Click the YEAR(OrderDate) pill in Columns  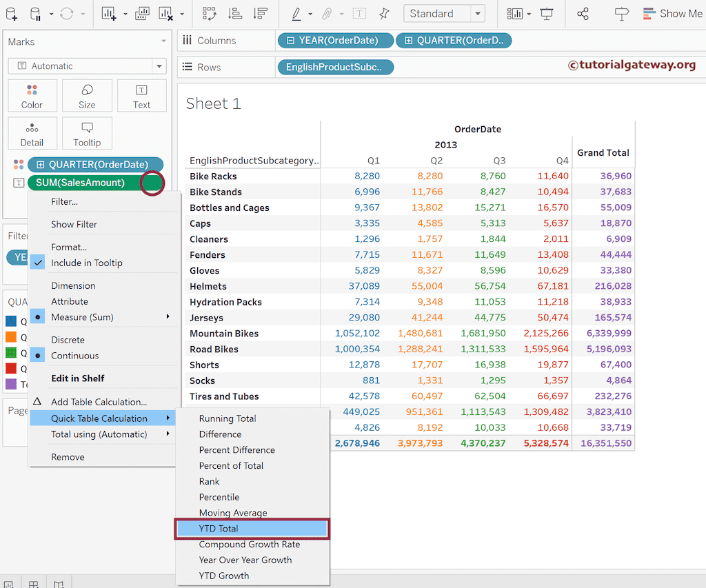(x=336, y=40)
